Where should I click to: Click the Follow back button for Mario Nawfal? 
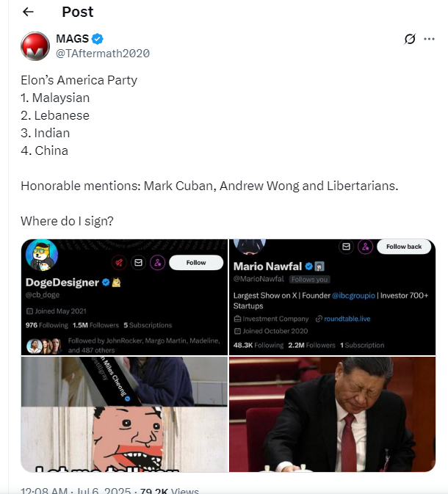click(x=404, y=247)
